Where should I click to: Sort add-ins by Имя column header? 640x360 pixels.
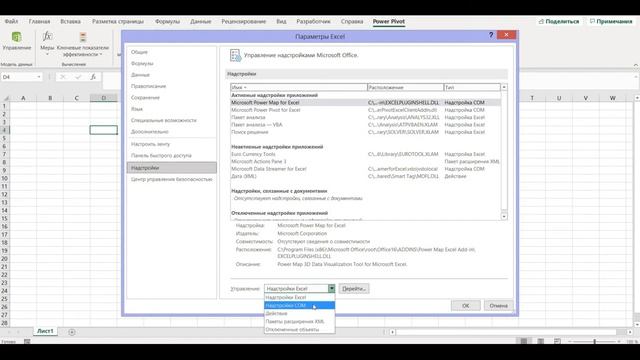(x=299, y=87)
